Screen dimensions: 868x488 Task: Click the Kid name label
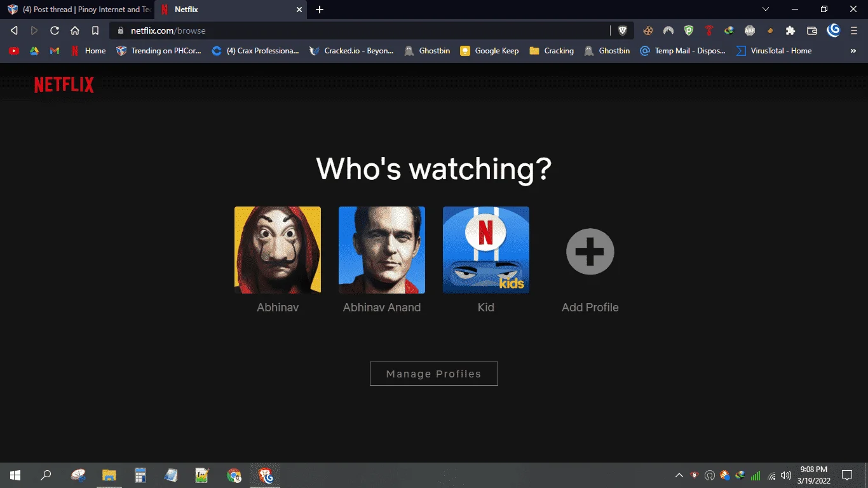click(x=486, y=308)
